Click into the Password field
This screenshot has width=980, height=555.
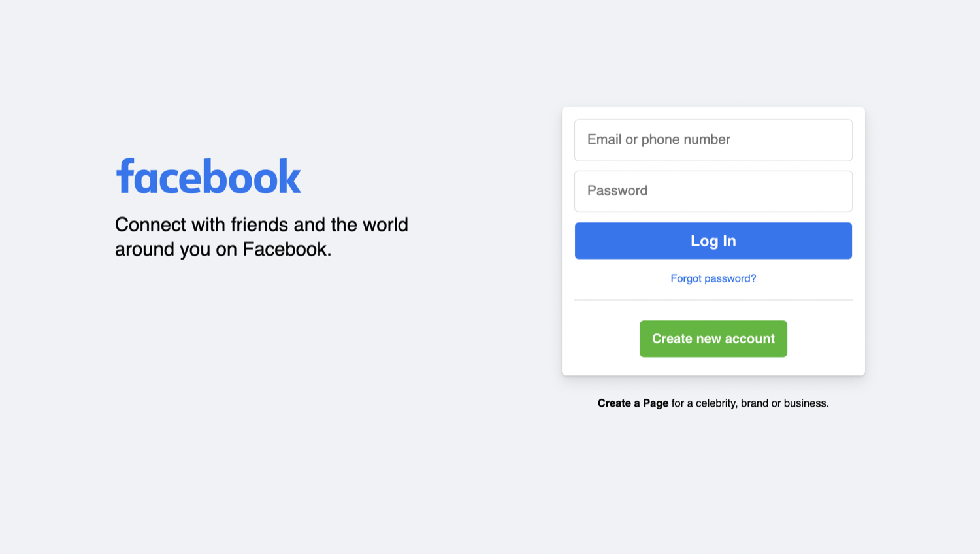pyautogui.click(x=713, y=192)
